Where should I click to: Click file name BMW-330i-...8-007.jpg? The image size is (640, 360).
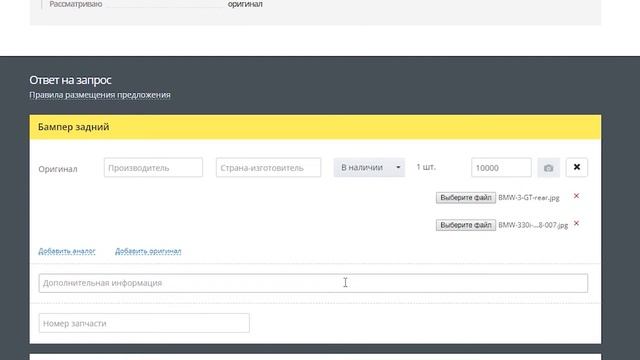(533, 225)
